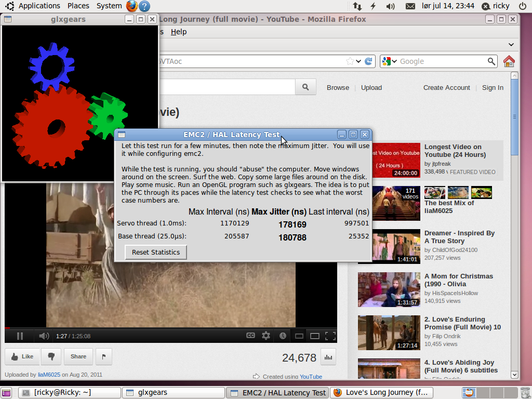Reload the page in Firefox
Screen dimensions: 532x399
click(368, 61)
